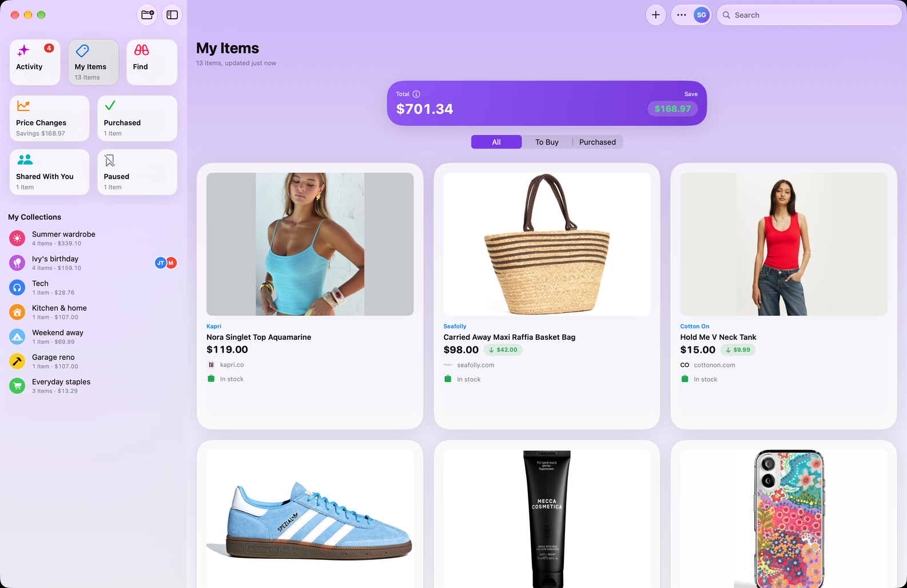Click the SG account avatar
Image resolution: width=907 pixels, height=588 pixels.
click(x=701, y=15)
